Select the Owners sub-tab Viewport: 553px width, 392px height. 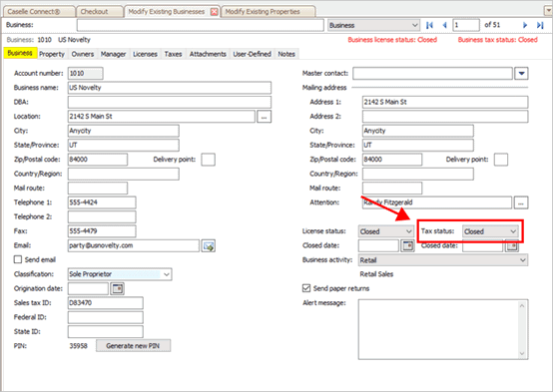pyautogui.click(x=83, y=54)
